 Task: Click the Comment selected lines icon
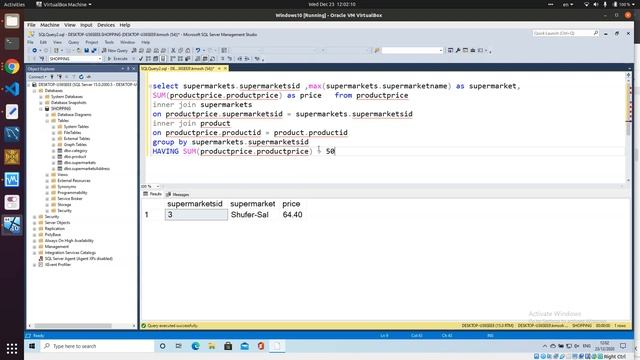coord(223,59)
